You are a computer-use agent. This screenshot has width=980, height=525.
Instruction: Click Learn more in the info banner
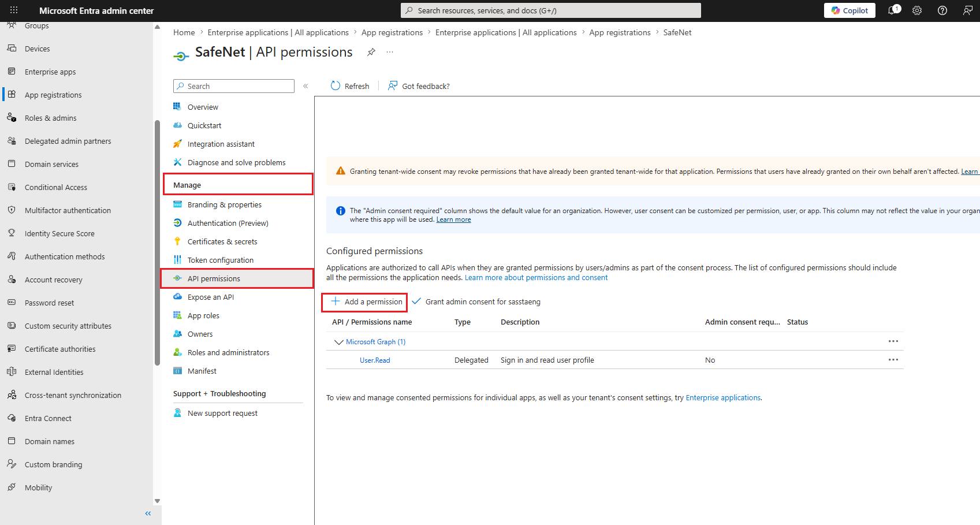(453, 220)
